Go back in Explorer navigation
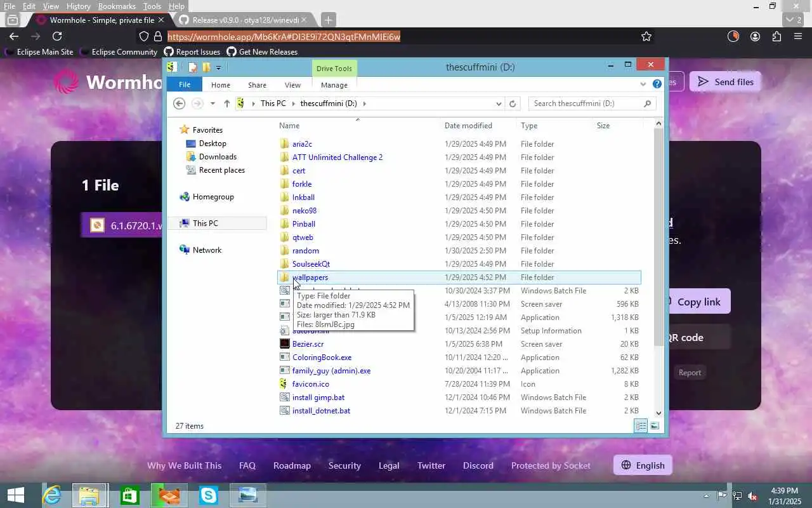The height and width of the screenshot is (508, 812). 179,104
